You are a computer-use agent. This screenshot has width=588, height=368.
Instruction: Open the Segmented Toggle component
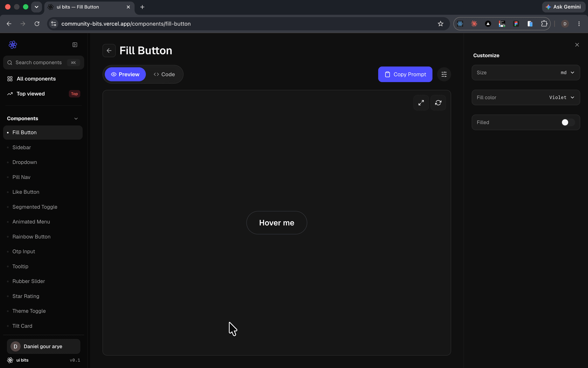(x=43, y=207)
